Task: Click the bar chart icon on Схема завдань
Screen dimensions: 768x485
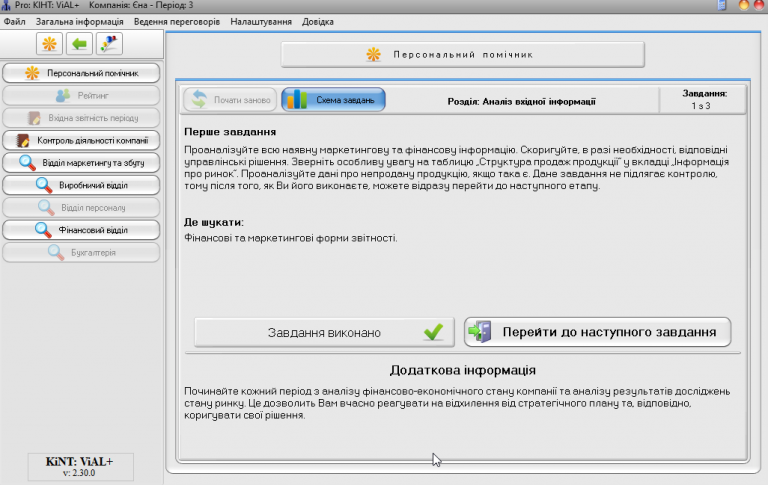Action: point(297,99)
